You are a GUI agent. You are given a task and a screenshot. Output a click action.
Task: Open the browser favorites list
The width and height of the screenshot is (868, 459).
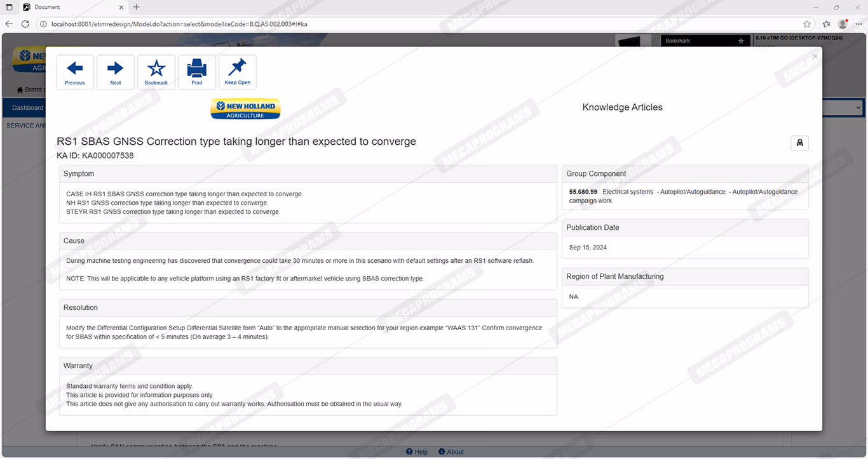(826, 24)
